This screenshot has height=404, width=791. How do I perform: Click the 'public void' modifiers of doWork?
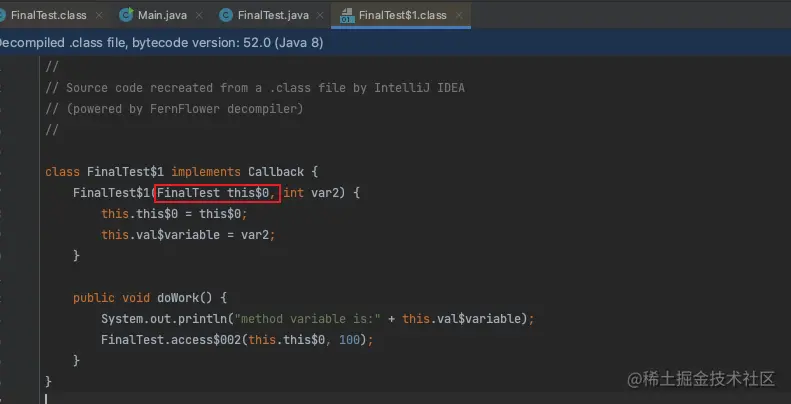coord(111,298)
